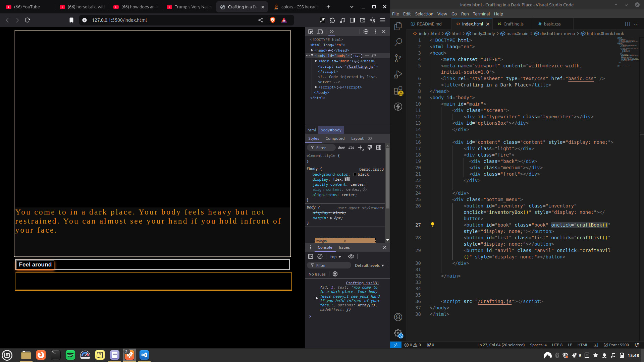The height and width of the screenshot is (362, 644).
Task: Open Crafting.js:831 source link in console
Action: pyautogui.click(x=362, y=283)
